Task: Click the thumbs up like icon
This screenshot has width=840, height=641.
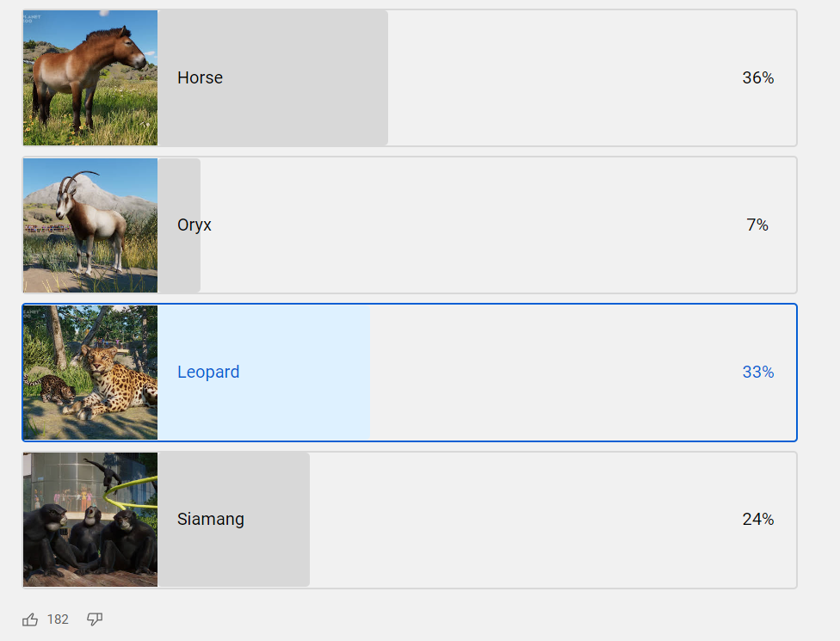Action: (30, 619)
